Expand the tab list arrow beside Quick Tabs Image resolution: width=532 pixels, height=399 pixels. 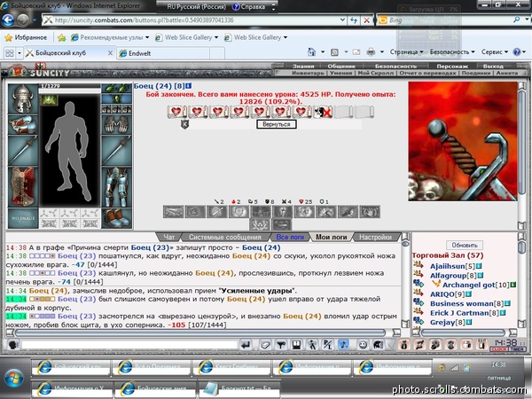20,53
